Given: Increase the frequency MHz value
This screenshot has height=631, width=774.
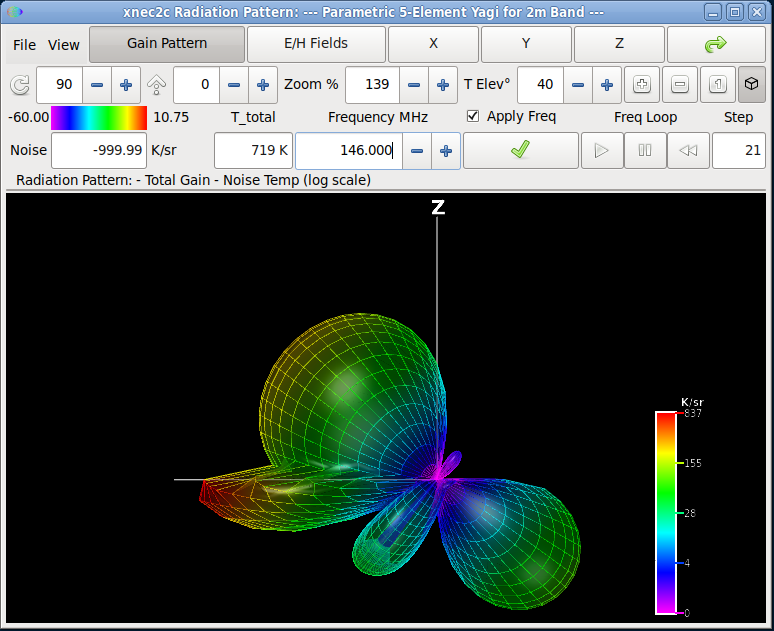Looking at the screenshot, I should pyautogui.click(x=446, y=151).
